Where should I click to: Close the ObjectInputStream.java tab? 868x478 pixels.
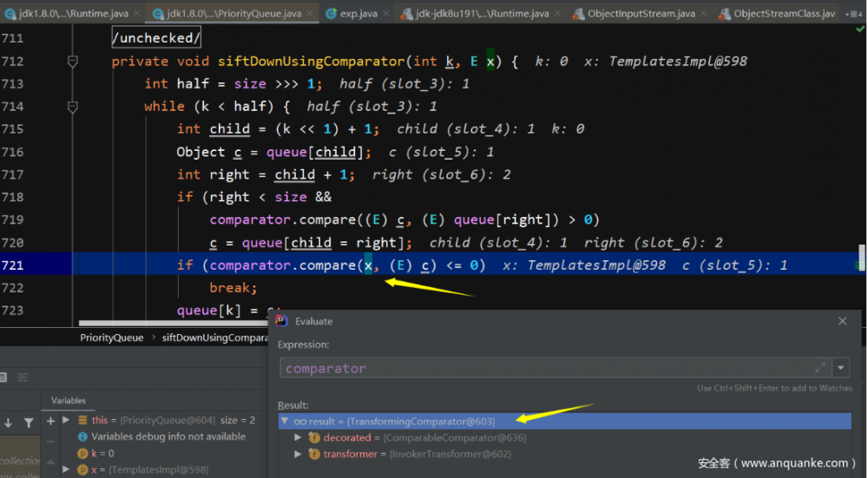[704, 13]
